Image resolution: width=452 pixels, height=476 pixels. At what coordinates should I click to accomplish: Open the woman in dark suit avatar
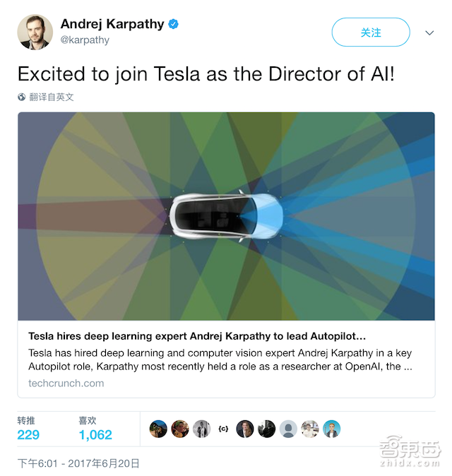pos(245,429)
